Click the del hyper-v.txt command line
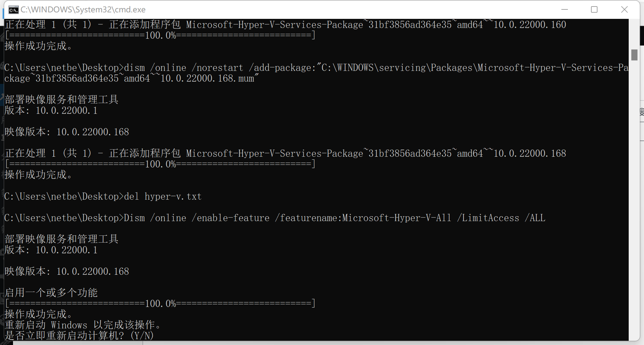This screenshot has height=345, width=644. pos(102,196)
